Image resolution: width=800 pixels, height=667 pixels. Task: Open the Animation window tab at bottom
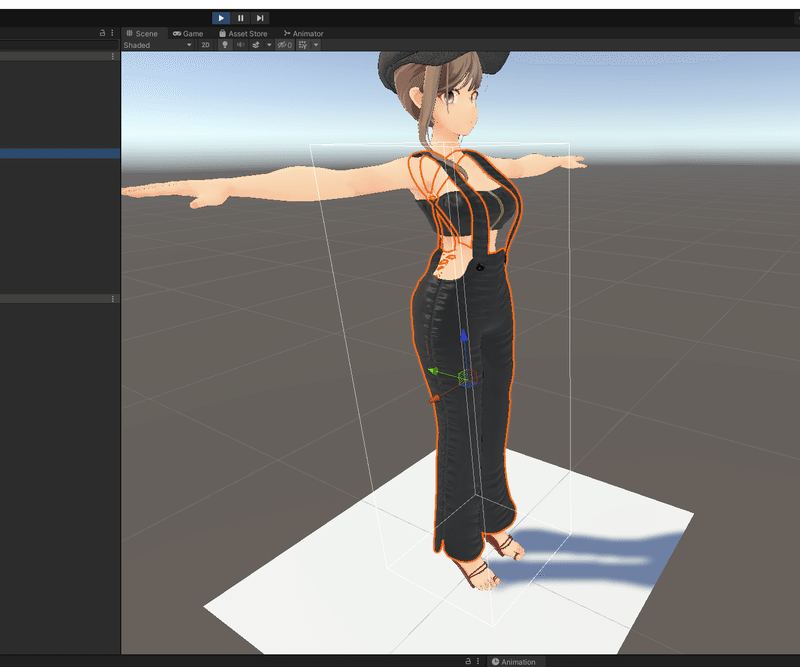(x=516, y=661)
